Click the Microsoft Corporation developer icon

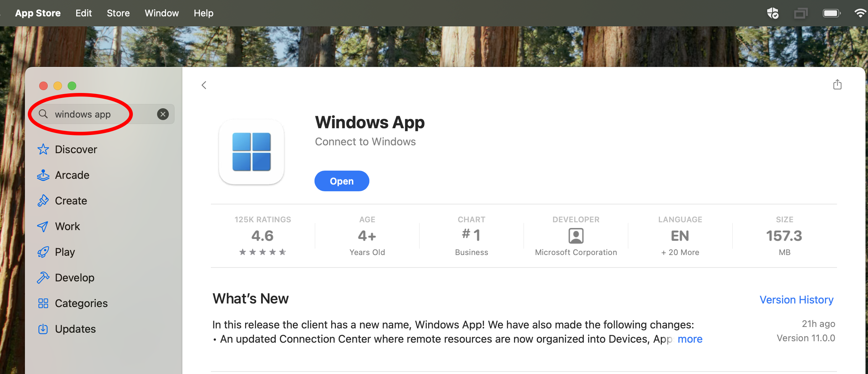click(x=576, y=236)
